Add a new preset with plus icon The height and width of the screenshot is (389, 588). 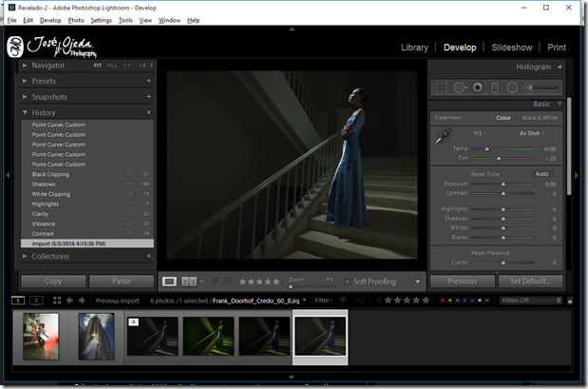point(149,81)
